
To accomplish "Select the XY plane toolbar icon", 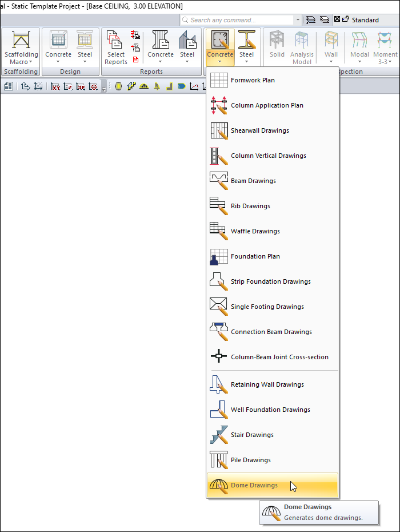I will [x=55, y=86].
